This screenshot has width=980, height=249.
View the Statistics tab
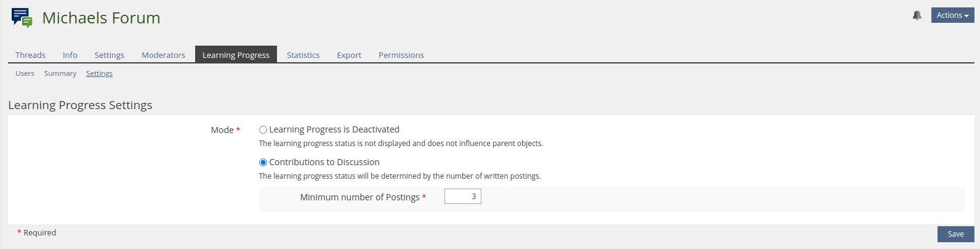coord(303,55)
